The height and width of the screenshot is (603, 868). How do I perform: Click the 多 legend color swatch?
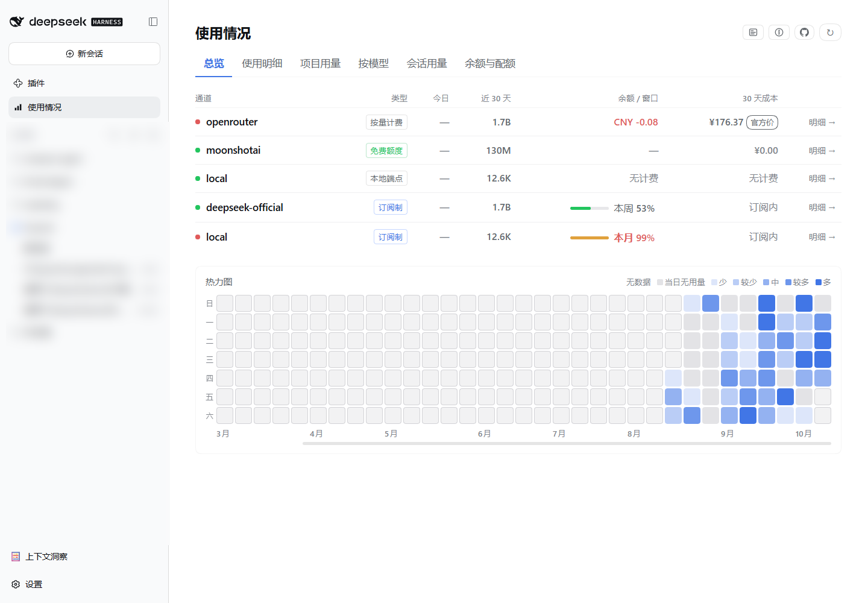point(819,282)
